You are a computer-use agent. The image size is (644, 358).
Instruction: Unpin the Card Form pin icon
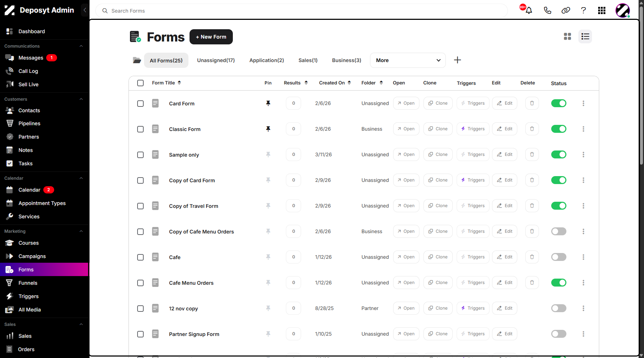click(x=268, y=103)
